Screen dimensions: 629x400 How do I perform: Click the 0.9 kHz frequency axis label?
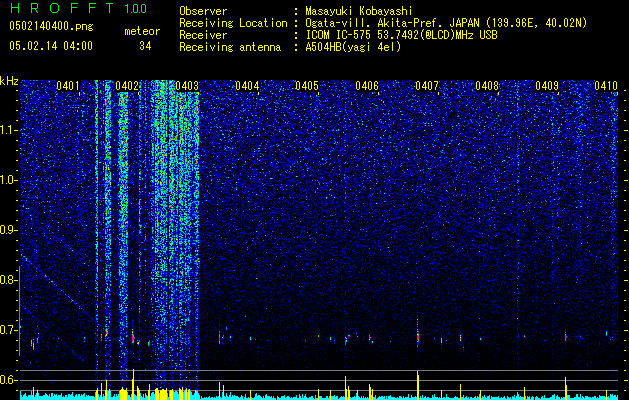point(9,230)
